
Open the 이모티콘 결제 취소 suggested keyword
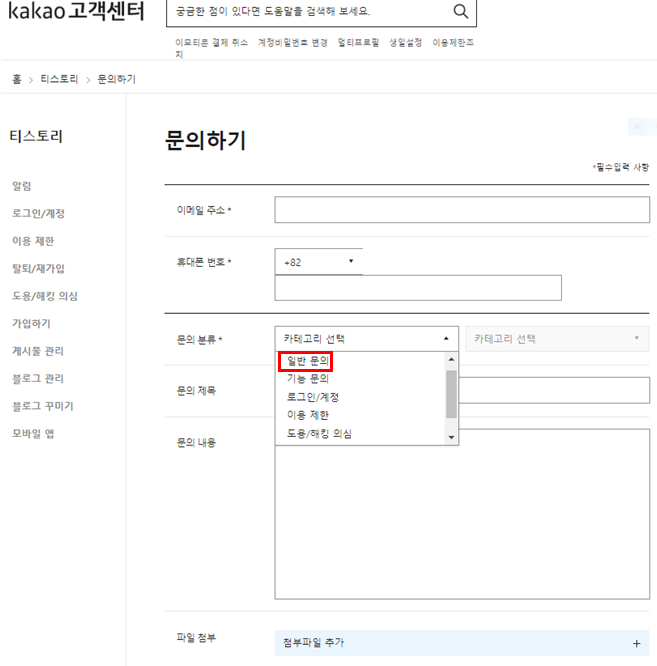point(211,42)
